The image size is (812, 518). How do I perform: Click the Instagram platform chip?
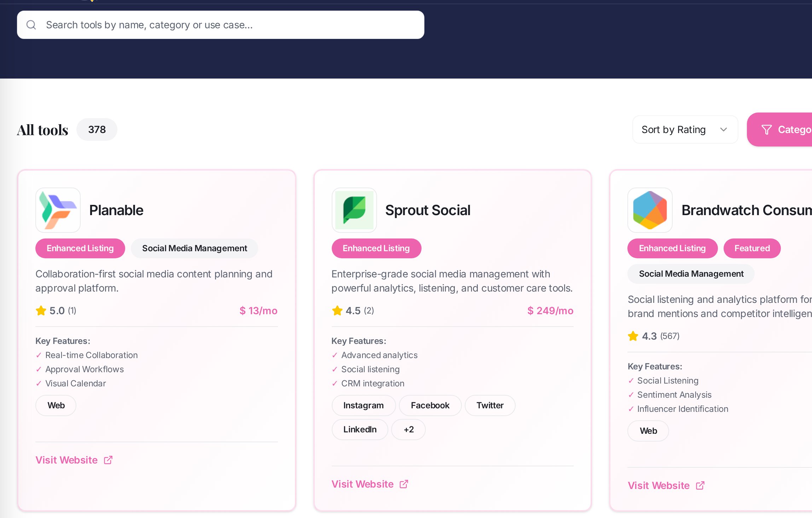pos(364,405)
